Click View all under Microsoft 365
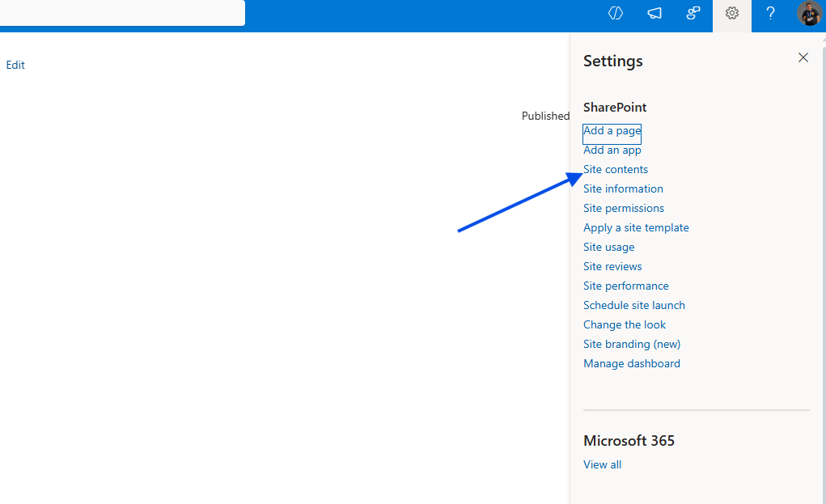This screenshot has height=504, width=826. [602, 464]
